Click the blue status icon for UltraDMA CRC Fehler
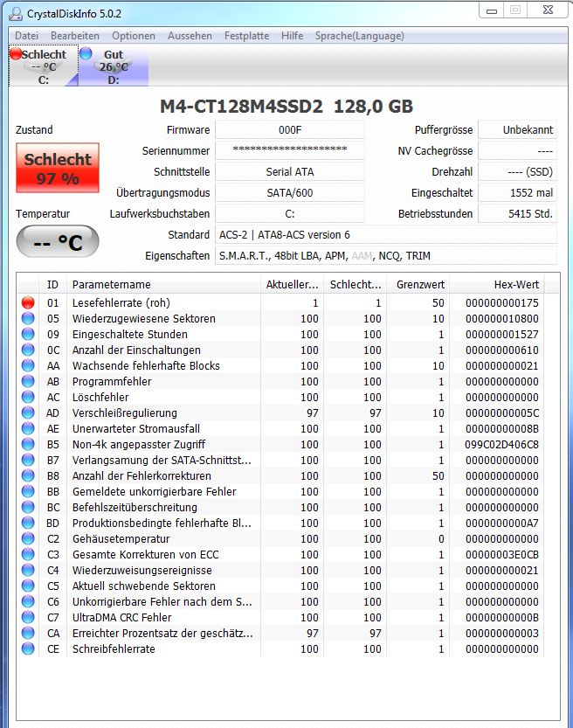The width and height of the screenshot is (573, 728). [x=28, y=618]
